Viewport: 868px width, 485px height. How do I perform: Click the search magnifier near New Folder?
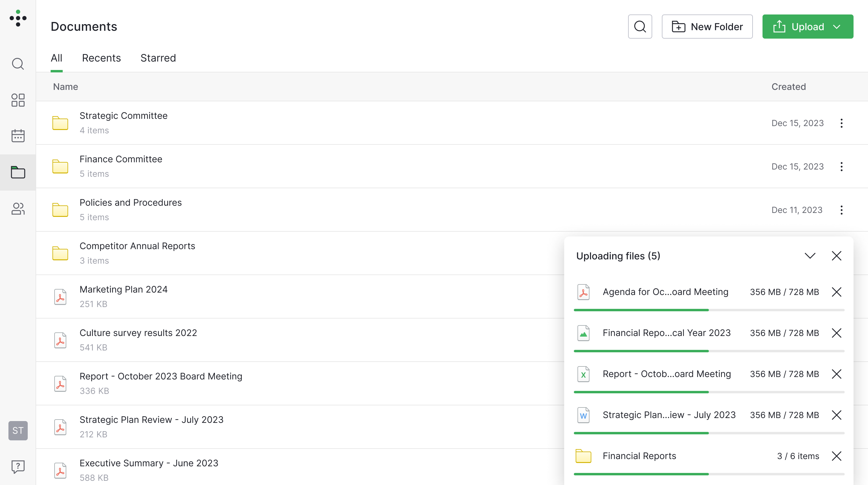tap(640, 26)
